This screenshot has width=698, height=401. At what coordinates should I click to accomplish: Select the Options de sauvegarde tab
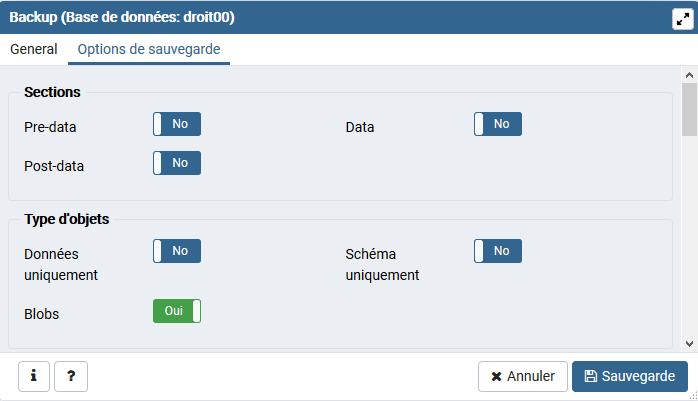[x=149, y=49]
